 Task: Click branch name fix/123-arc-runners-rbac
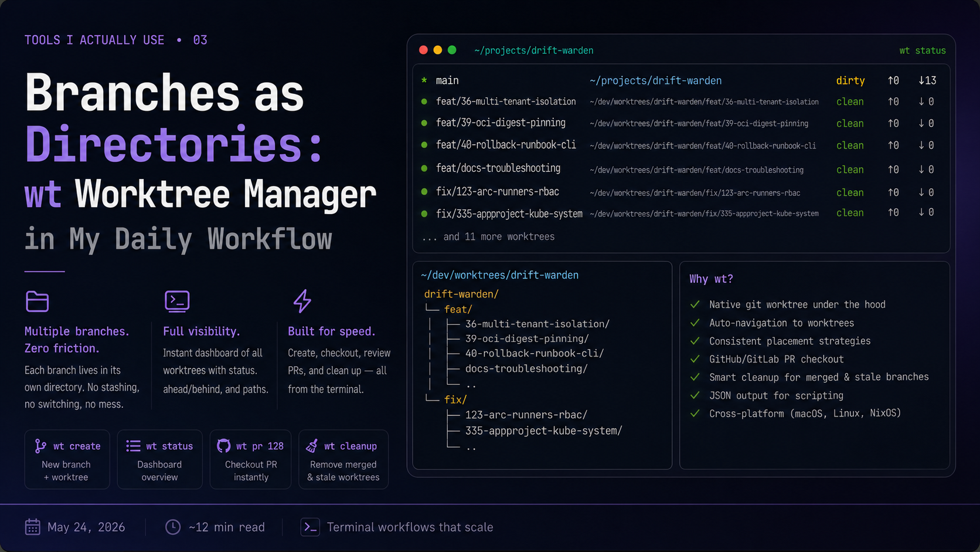click(498, 192)
